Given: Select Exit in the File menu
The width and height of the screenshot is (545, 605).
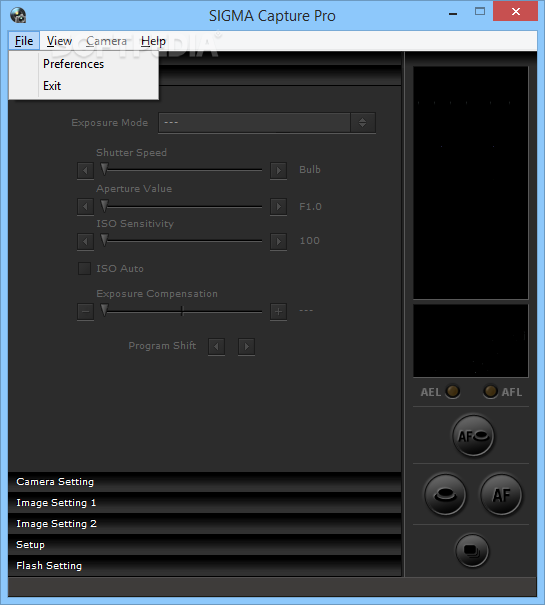Looking at the screenshot, I should pyautogui.click(x=84, y=86).
